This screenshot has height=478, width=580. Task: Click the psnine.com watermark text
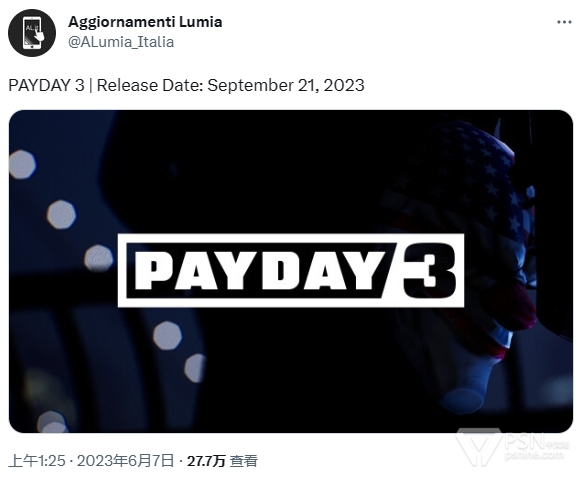[x=534, y=455]
